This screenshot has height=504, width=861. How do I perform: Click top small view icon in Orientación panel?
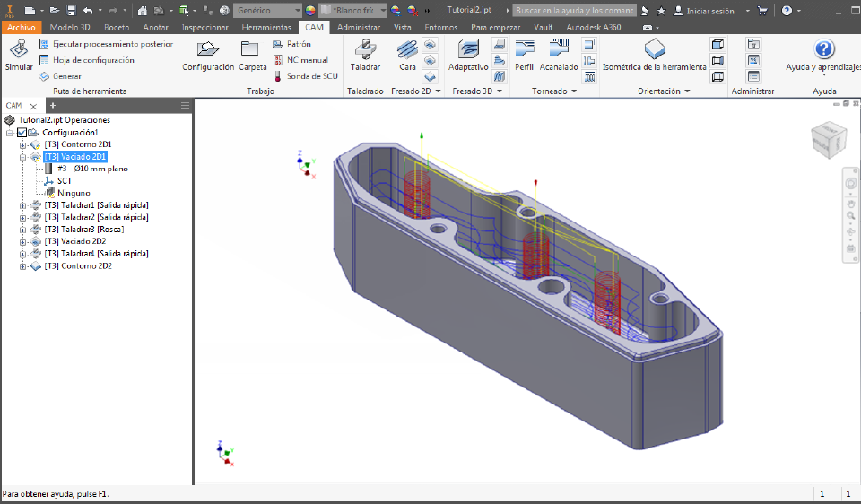[717, 45]
